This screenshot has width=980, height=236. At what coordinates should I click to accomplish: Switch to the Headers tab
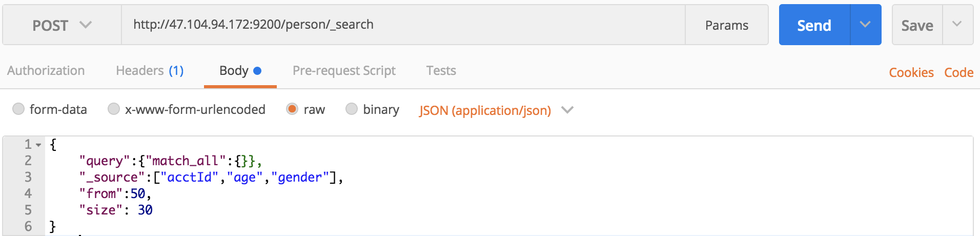pyautogui.click(x=150, y=71)
